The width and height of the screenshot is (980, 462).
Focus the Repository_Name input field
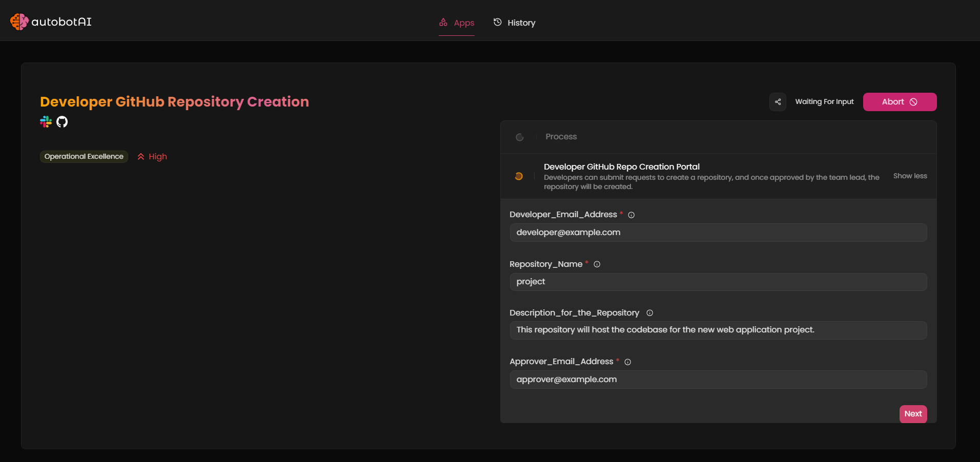coord(718,282)
